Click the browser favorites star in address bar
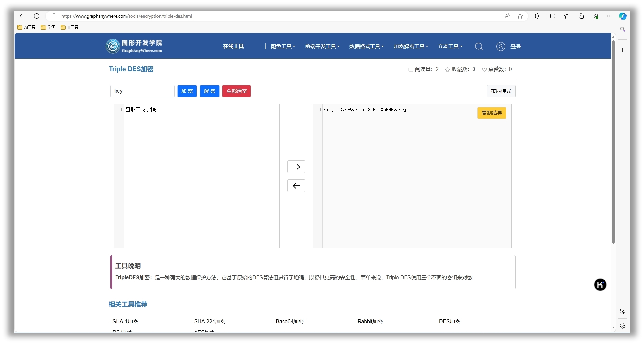Image resolution: width=644 pixels, height=345 pixels. [520, 16]
